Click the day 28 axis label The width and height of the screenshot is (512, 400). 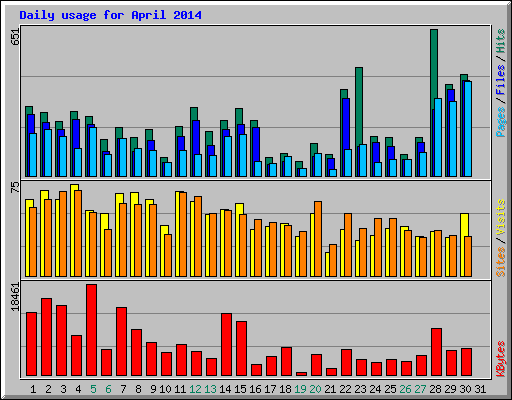click(435, 389)
